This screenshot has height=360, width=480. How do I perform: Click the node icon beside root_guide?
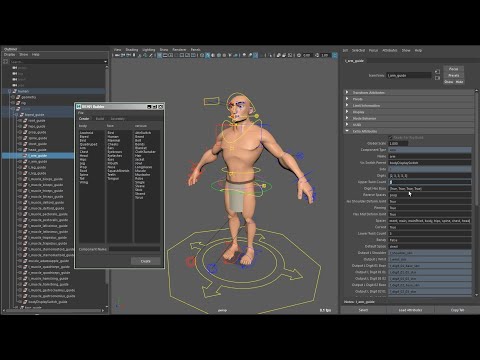25,120
